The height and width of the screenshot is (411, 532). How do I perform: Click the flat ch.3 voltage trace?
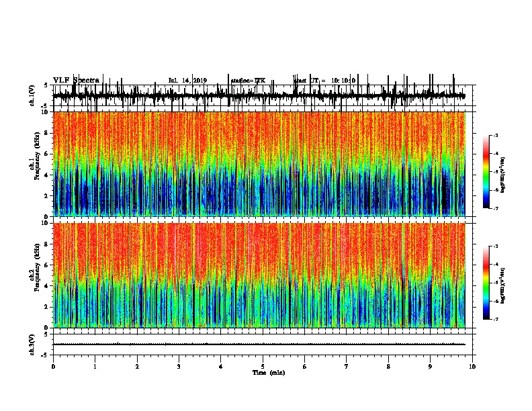point(259,345)
